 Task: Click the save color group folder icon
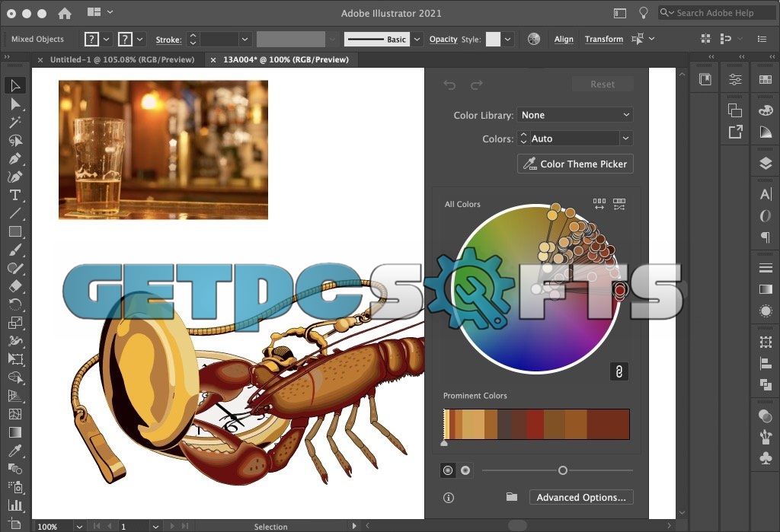pos(511,497)
